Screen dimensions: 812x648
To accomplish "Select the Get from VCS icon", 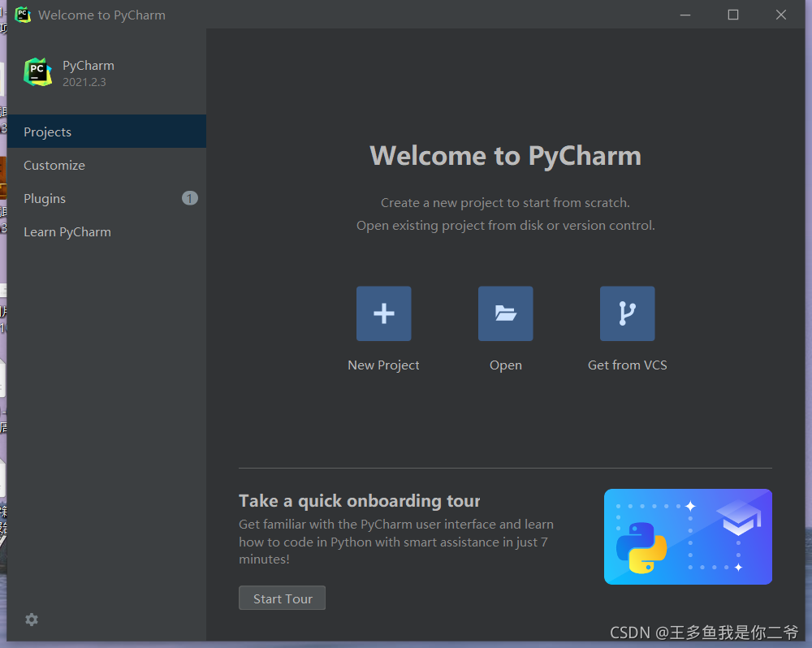I will (x=627, y=313).
